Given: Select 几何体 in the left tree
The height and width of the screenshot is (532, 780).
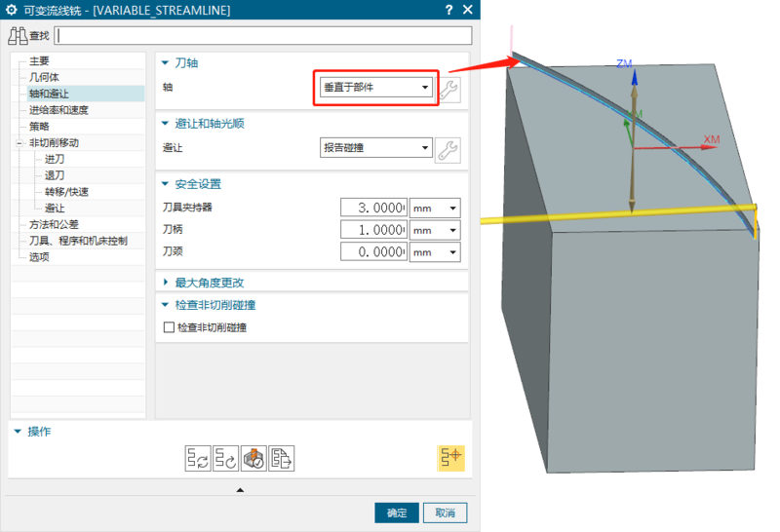Looking at the screenshot, I should (44, 77).
